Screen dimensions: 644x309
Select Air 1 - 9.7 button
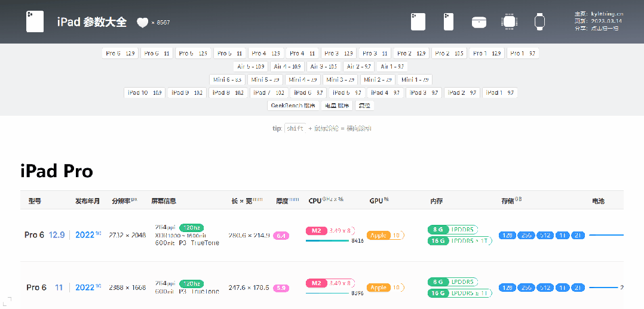[x=392, y=66]
